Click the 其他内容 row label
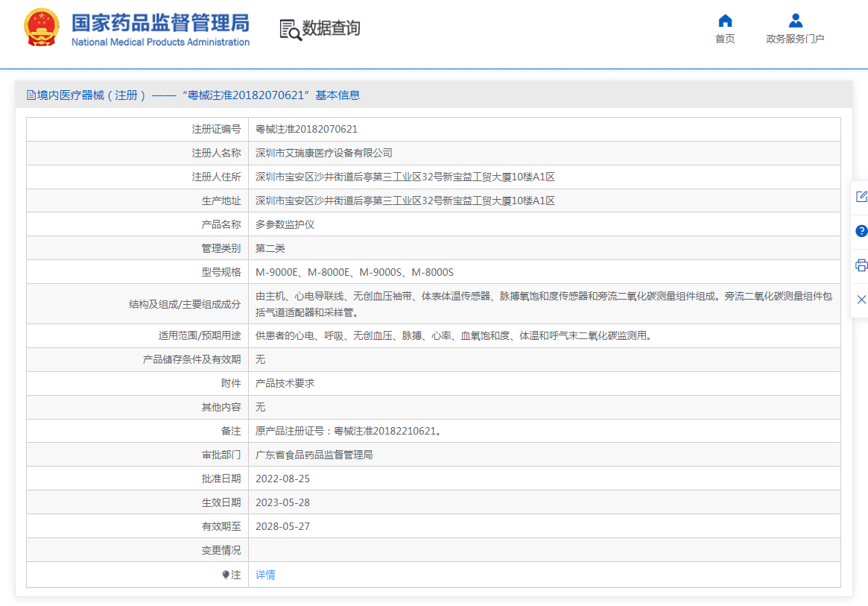 click(221, 407)
